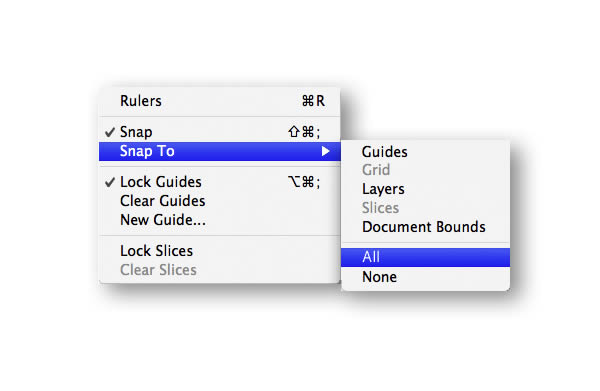Open the Snap To menu entry
The image size is (600, 391).
pos(220,151)
